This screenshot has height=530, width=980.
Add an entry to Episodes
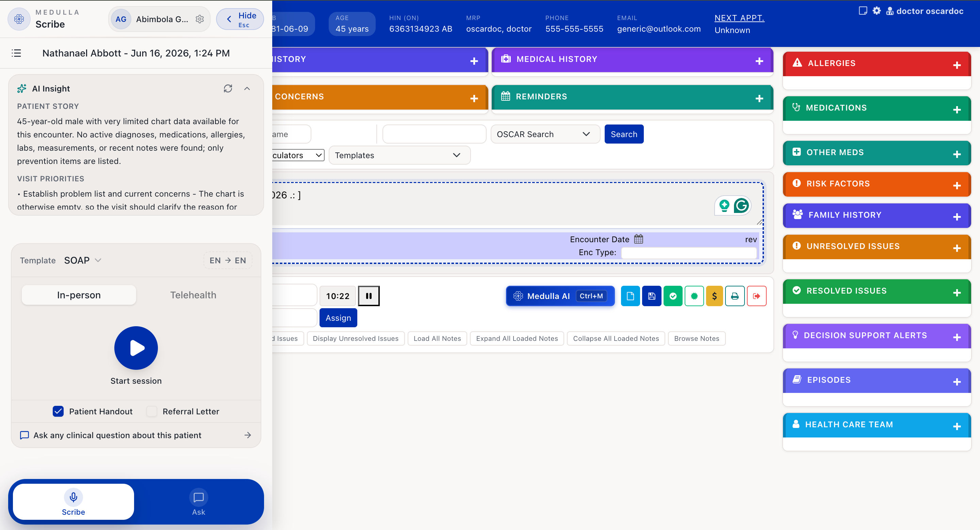(x=957, y=382)
